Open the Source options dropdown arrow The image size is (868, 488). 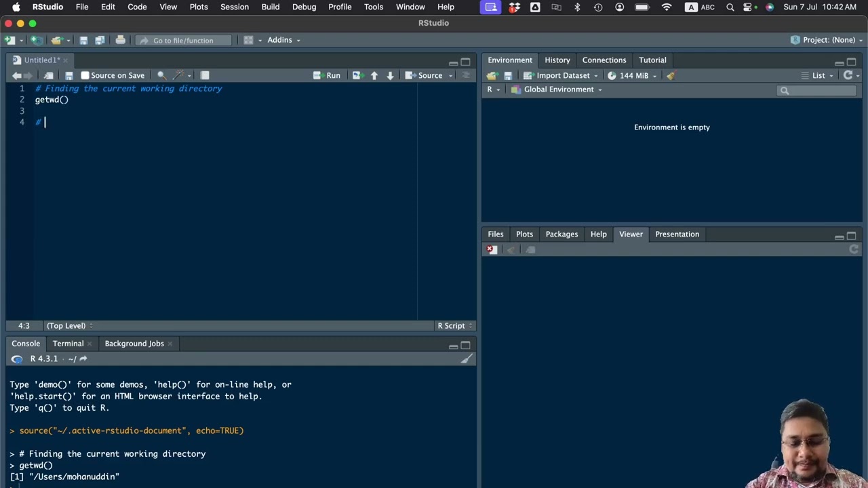point(450,75)
